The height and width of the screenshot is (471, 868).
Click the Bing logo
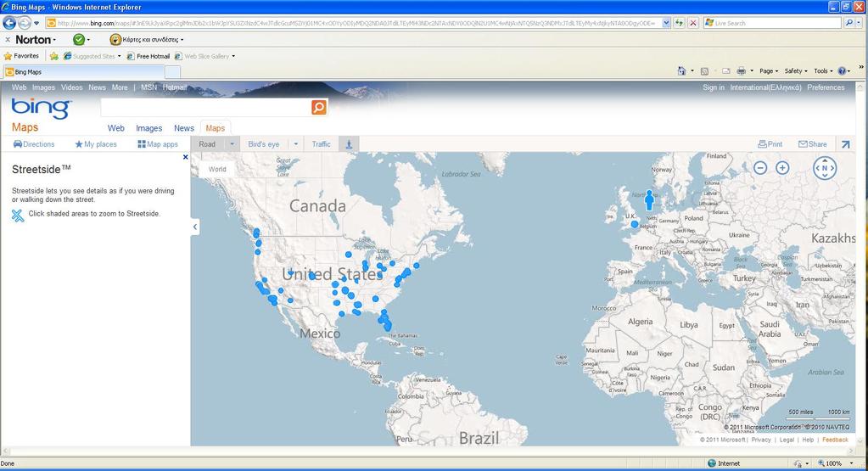[x=41, y=108]
